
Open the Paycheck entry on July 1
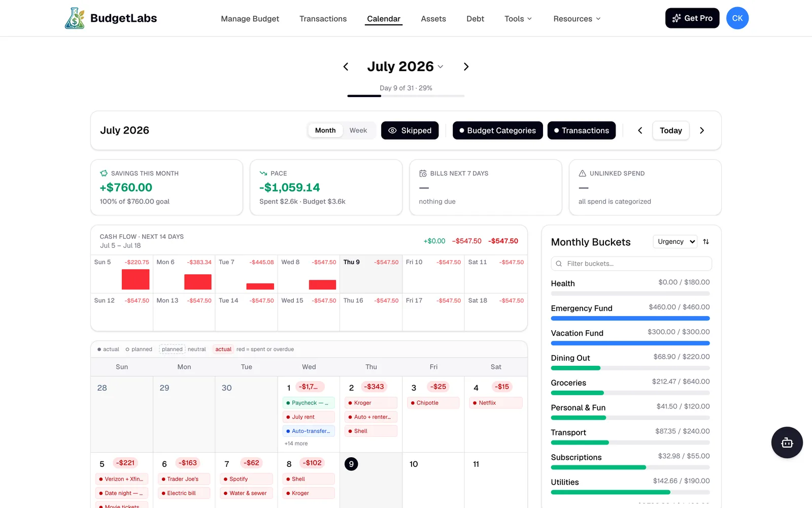[x=309, y=403]
